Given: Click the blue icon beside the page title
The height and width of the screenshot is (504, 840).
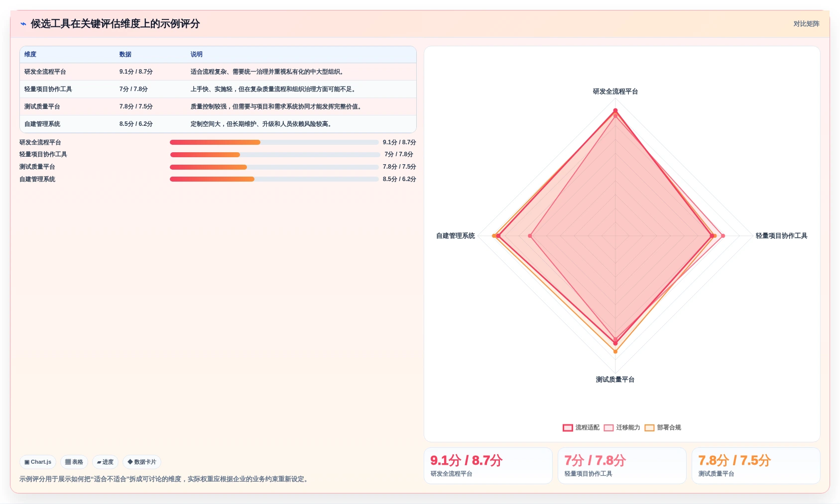Looking at the screenshot, I should (x=23, y=24).
